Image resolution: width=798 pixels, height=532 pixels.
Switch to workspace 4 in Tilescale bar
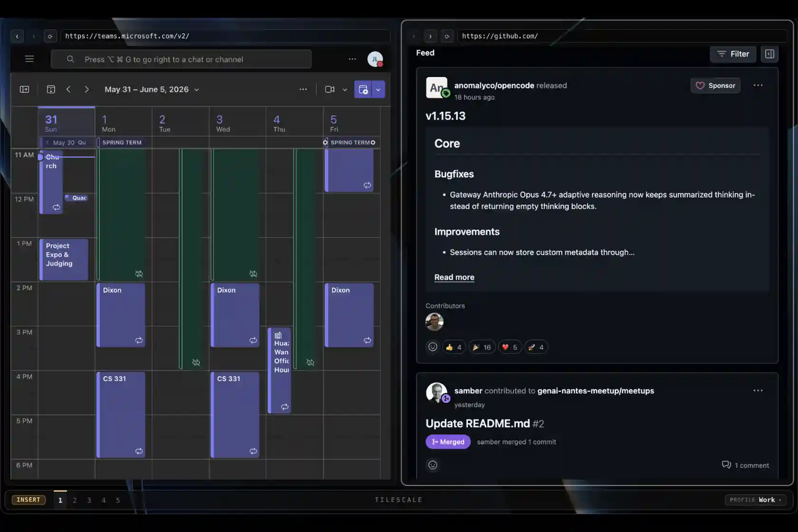click(104, 500)
